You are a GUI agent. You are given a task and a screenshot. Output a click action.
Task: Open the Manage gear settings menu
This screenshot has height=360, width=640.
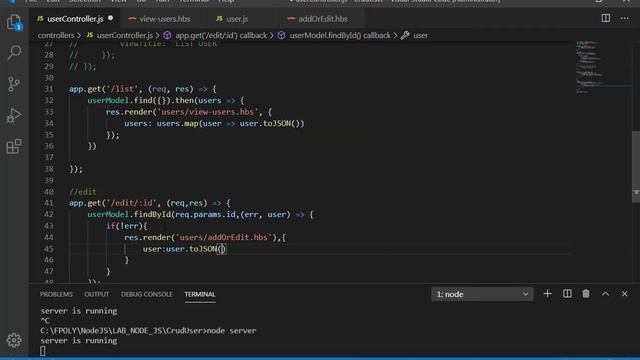point(14,340)
